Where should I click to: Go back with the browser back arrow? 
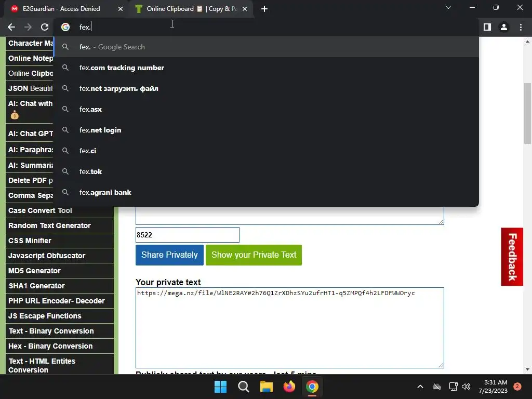pos(11,27)
